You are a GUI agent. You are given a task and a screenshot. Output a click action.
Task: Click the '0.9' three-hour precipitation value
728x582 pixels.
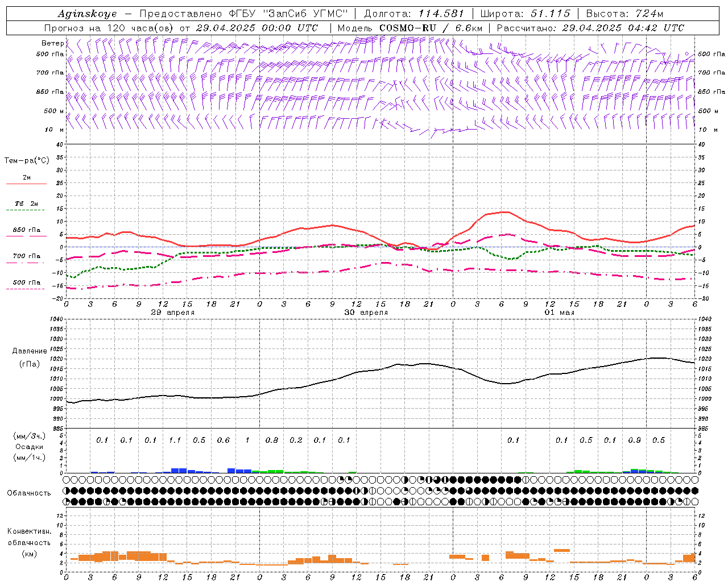pyautogui.click(x=634, y=440)
